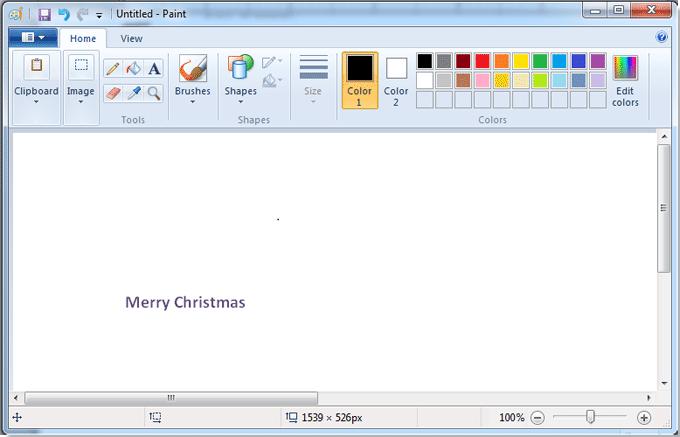Pick the dark red color swatch

pos(463,61)
